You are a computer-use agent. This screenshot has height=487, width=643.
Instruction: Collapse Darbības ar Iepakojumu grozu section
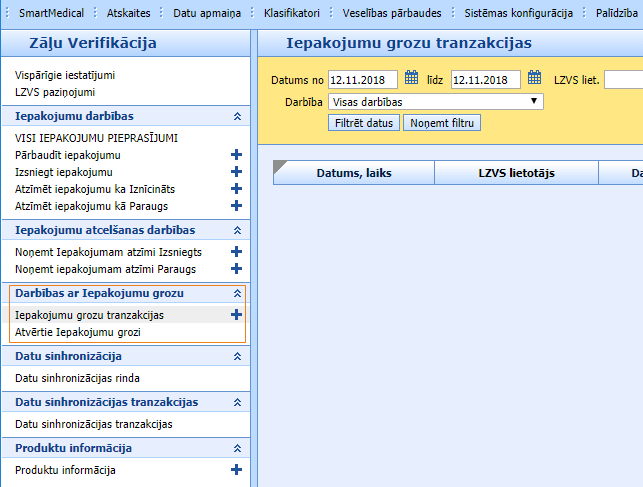click(237, 294)
